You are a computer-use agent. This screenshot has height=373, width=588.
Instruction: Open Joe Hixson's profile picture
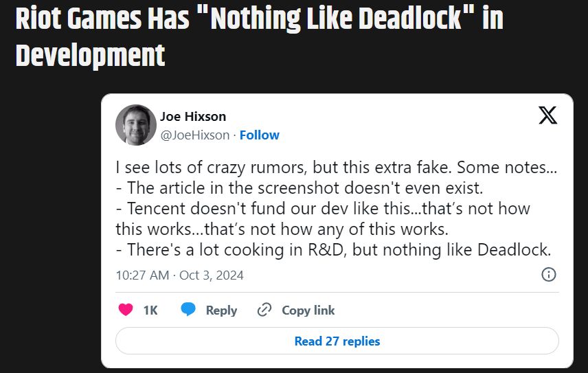pos(135,125)
